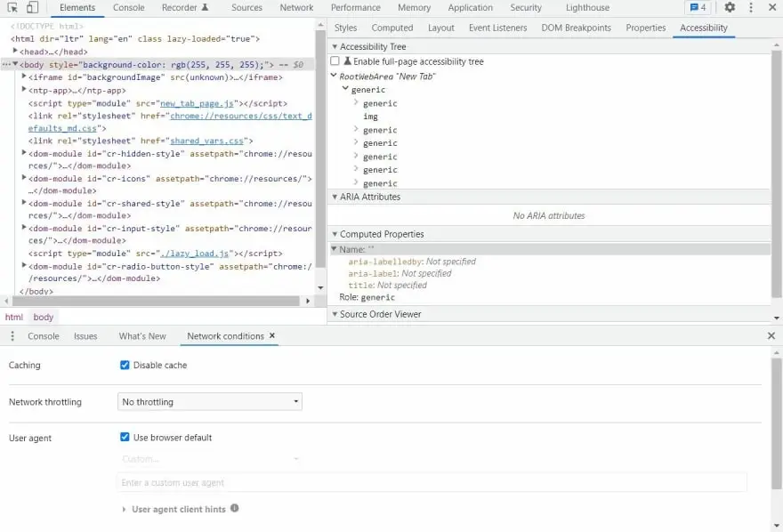Collapse the Computed Properties section
The width and height of the screenshot is (783, 532).
[335, 234]
